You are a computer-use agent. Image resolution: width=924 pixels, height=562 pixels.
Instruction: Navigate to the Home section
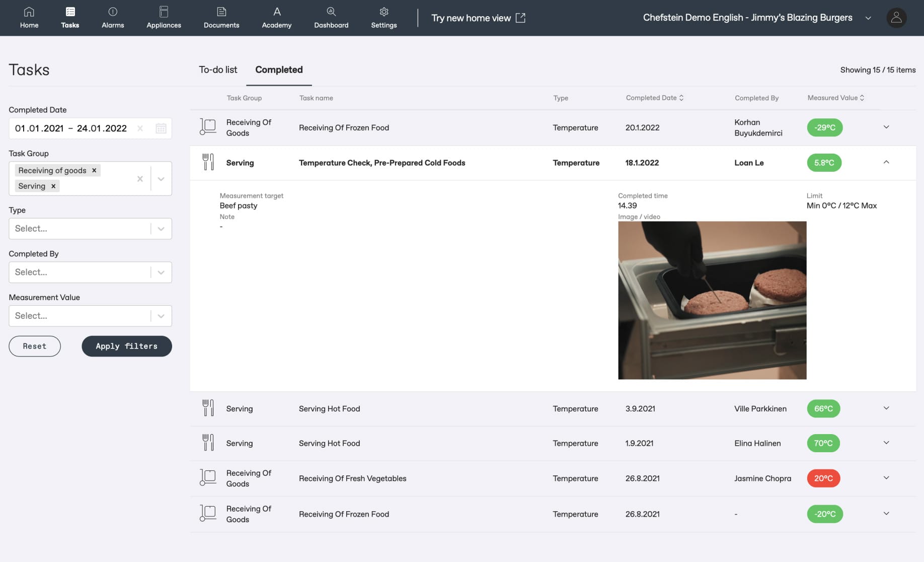point(29,18)
